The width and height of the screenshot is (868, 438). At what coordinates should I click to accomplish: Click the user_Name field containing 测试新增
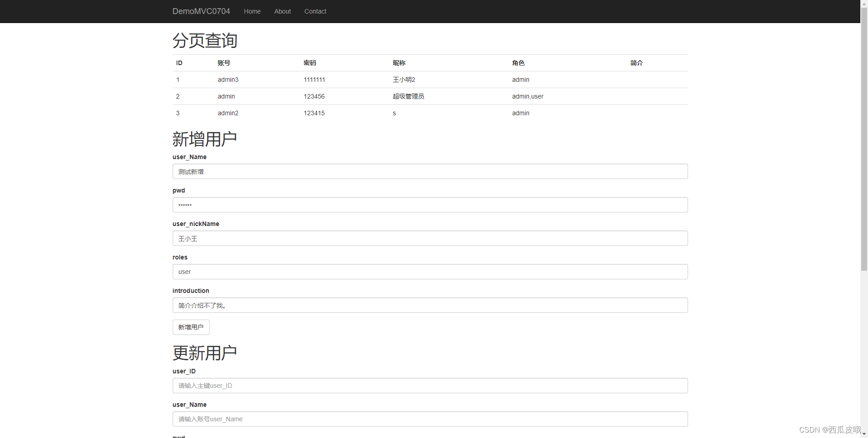(x=429, y=171)
